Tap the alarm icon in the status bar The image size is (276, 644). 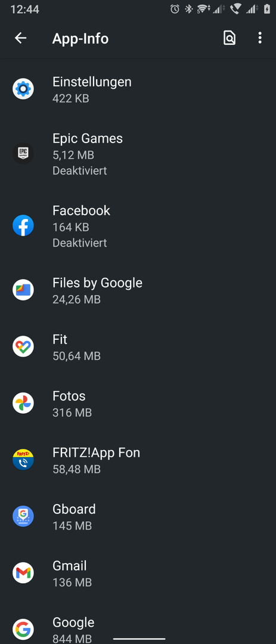click(175, 9)
